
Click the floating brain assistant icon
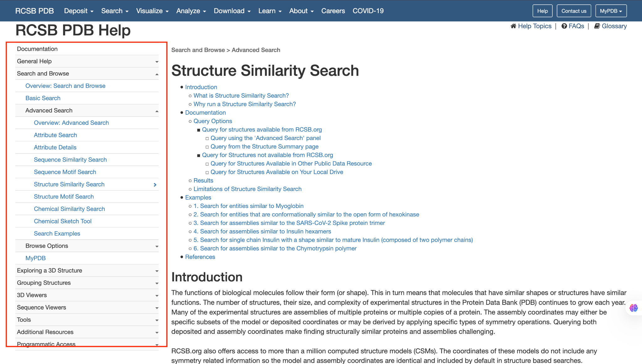(634, 308)
